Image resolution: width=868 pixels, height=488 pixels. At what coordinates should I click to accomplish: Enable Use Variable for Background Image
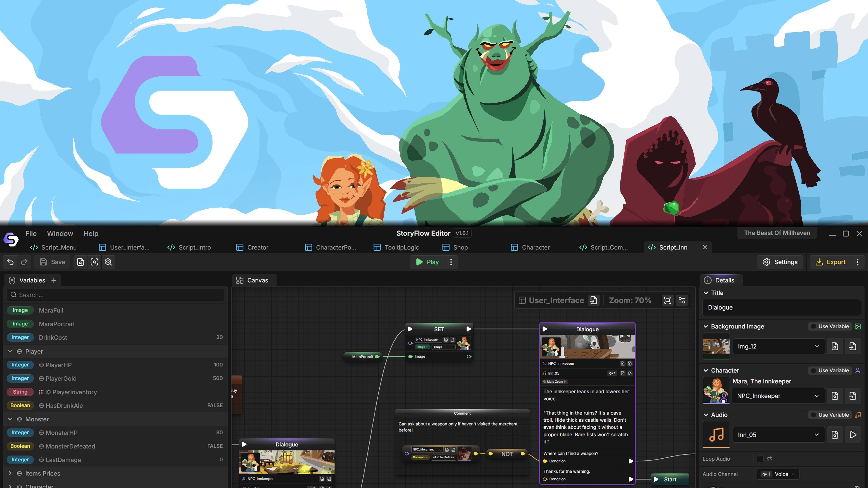tap(830, 326)
